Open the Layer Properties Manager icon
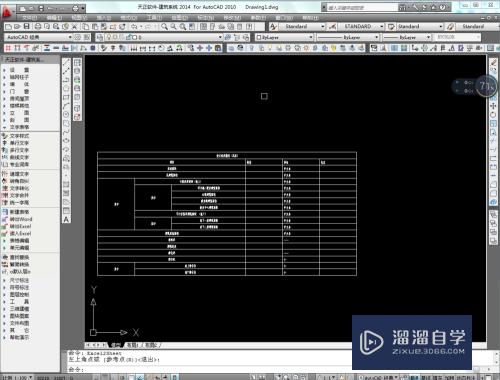This screenshot has width=500, height=380. [x=99, y=37]
